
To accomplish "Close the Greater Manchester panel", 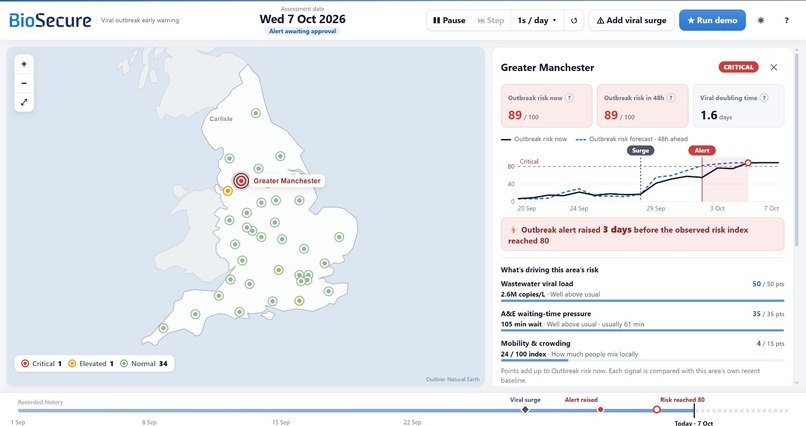I will (x=774, y=67).
